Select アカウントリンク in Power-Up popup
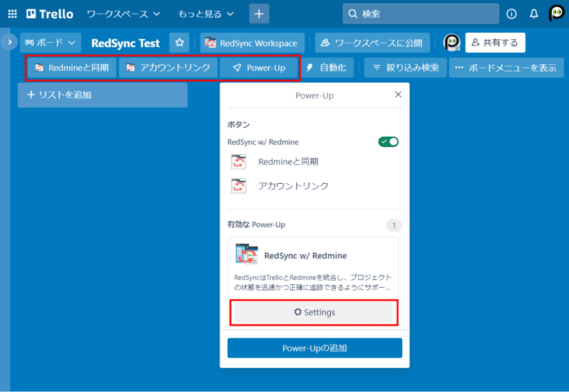 (293, 186)
